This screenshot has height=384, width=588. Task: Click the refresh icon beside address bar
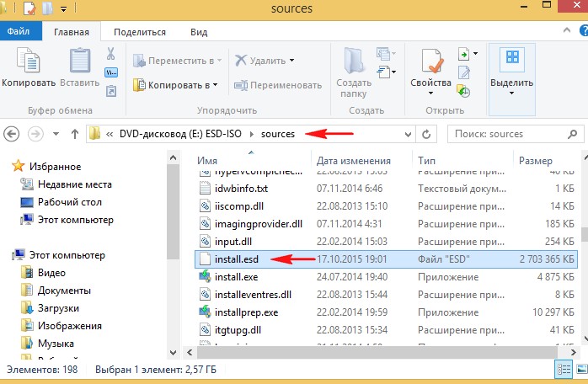427,134
